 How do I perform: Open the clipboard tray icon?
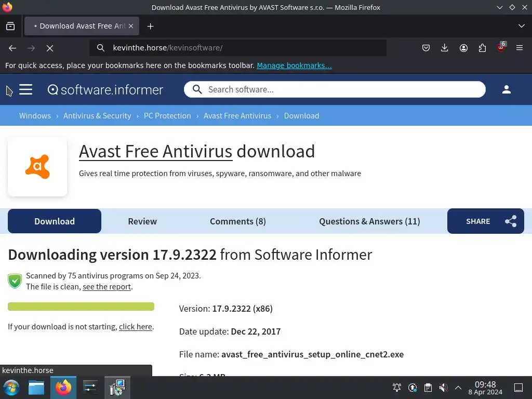(428, 388)
